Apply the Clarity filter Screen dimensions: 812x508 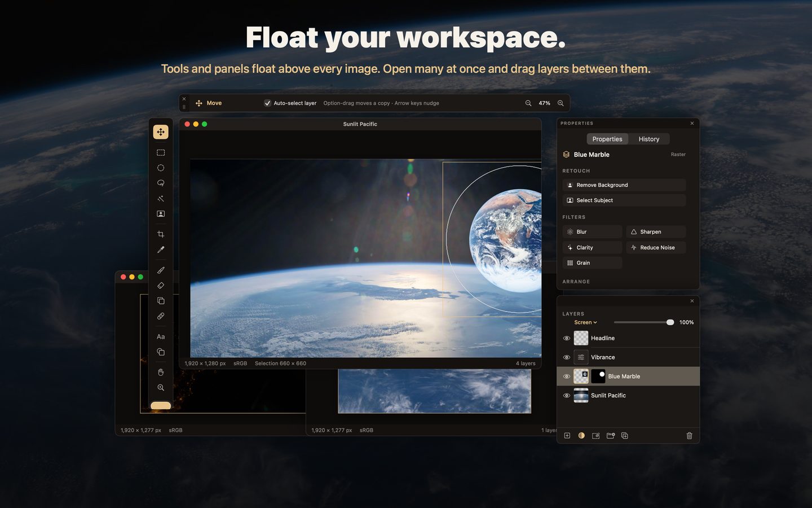coord(592,248)
